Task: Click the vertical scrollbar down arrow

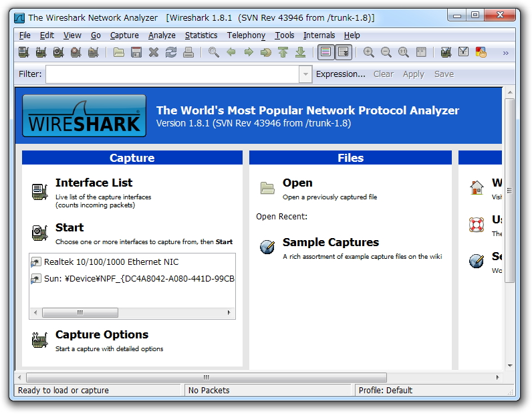Action: pyautogui.click(x=509, y=366)
